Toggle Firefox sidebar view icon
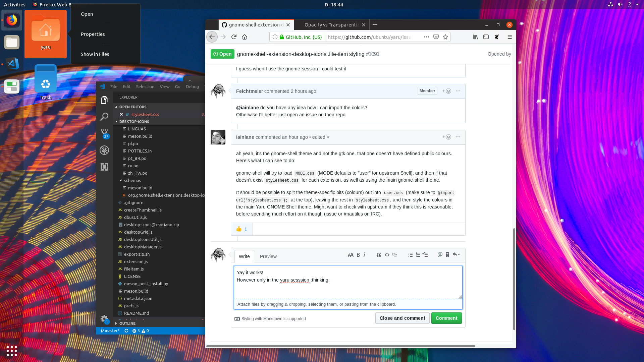This screenshot has width=644, height=362. click(x=486, y=37)
